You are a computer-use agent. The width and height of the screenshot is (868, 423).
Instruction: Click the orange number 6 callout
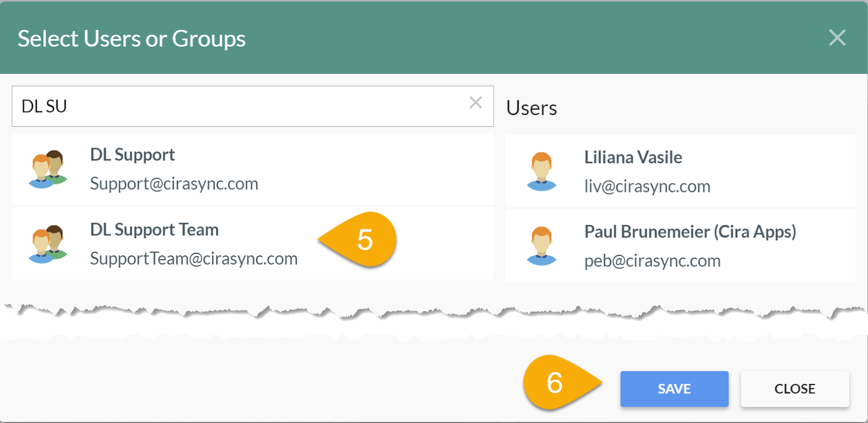pyautogui.click(x=556, y=383)
